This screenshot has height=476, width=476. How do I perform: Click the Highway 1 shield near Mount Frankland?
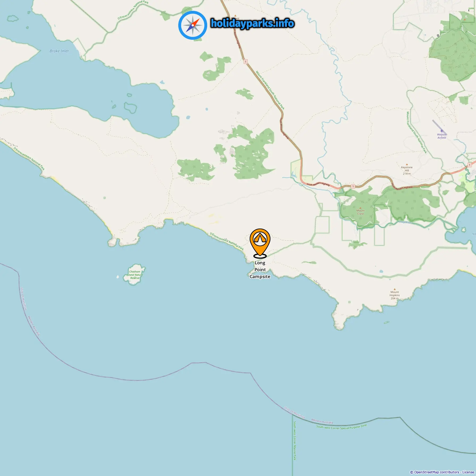click(x=246, y=62)
